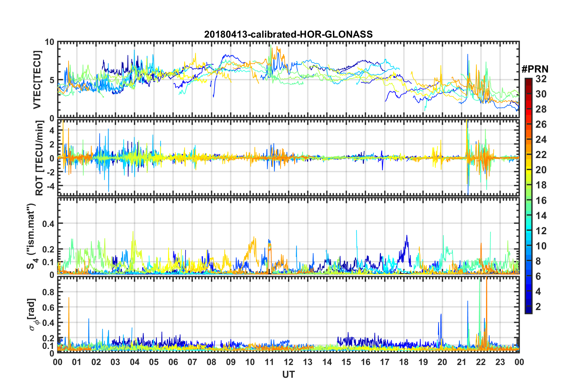Select the ROT [TECU/min] y-axis label

(x=39, y=158)
